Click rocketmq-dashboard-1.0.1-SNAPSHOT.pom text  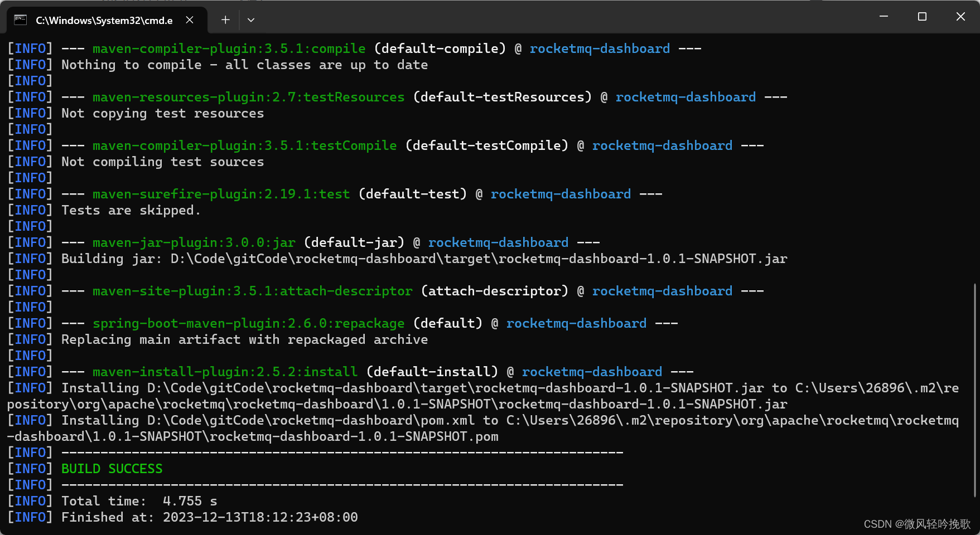354,436
